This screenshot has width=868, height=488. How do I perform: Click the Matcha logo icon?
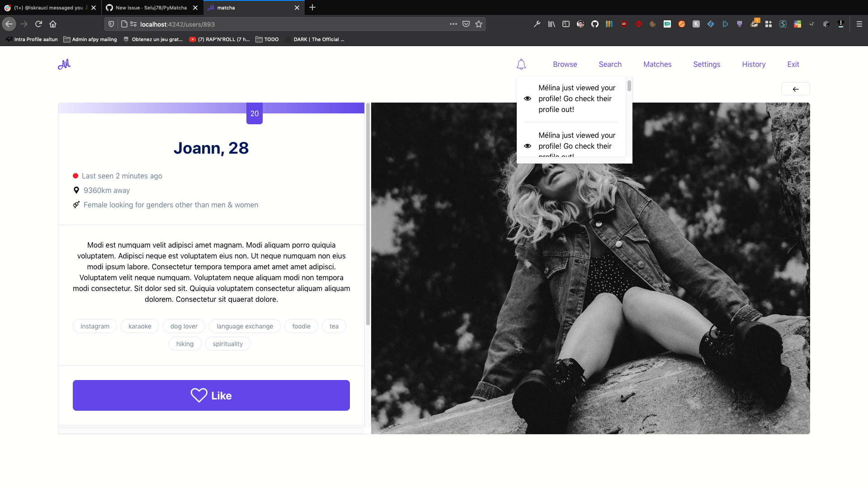pos(64,64)
